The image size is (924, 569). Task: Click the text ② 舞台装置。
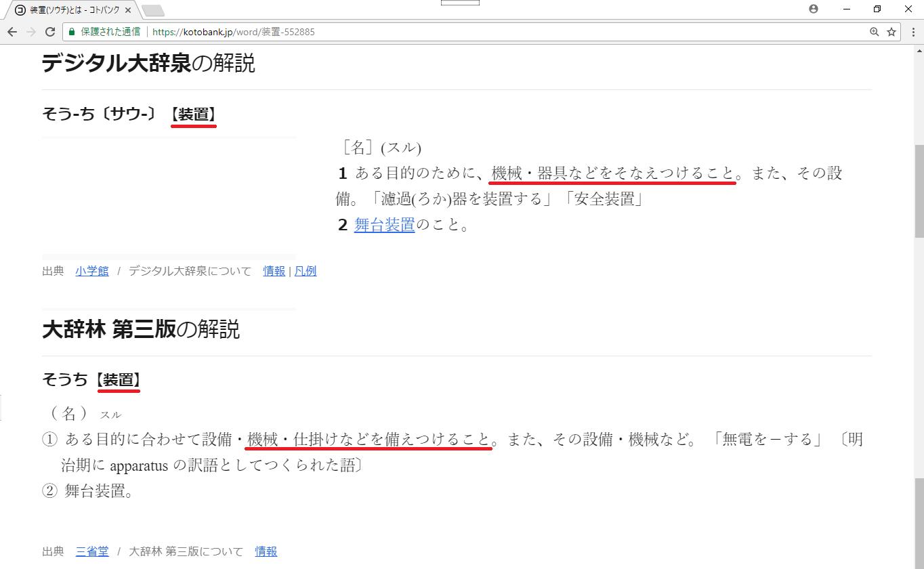[88, 492]
